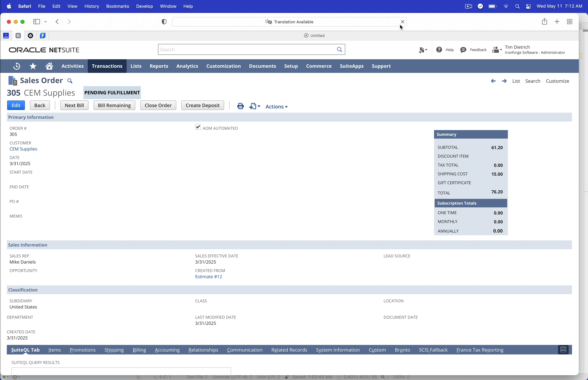The image size is (588, 380).
Task: Open the Shortcuts star icon
Action: coord(33,66)
